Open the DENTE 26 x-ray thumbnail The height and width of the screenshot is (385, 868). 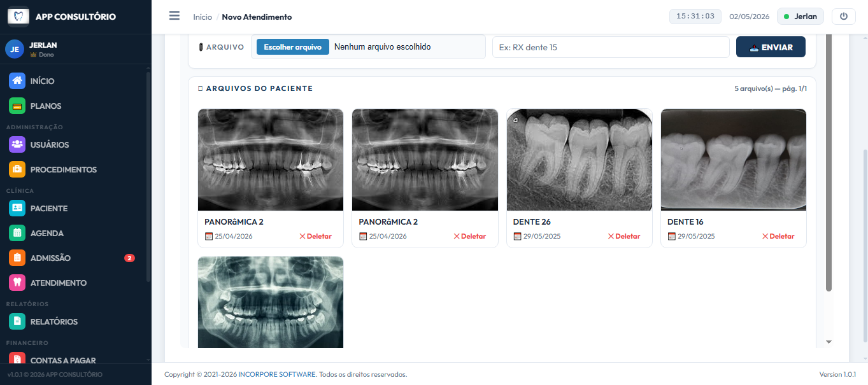580,160
